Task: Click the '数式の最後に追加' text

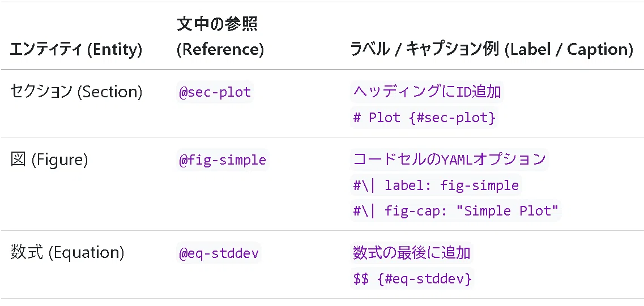Action: [x=412, y=253]
